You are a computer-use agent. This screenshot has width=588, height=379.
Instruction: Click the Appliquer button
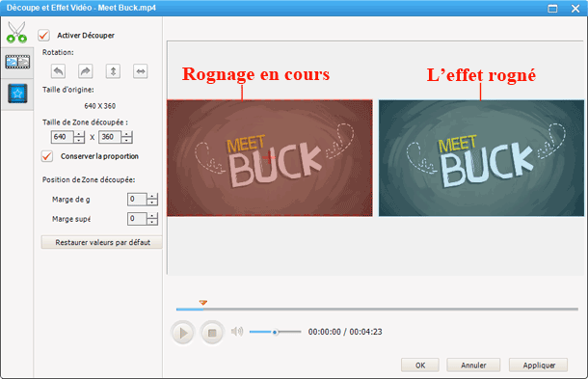(x=538, y=365)
